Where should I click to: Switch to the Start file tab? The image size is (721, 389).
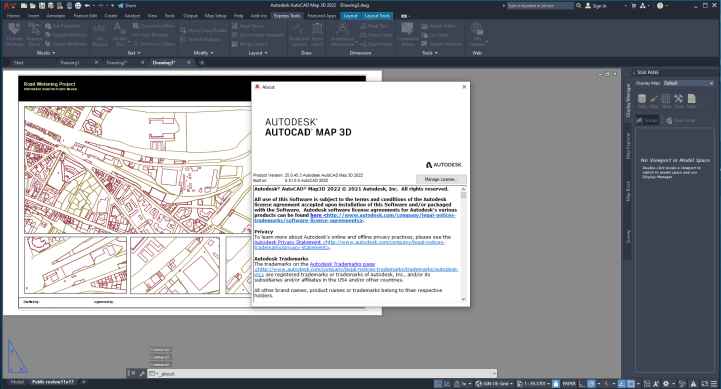click(18, 63)
